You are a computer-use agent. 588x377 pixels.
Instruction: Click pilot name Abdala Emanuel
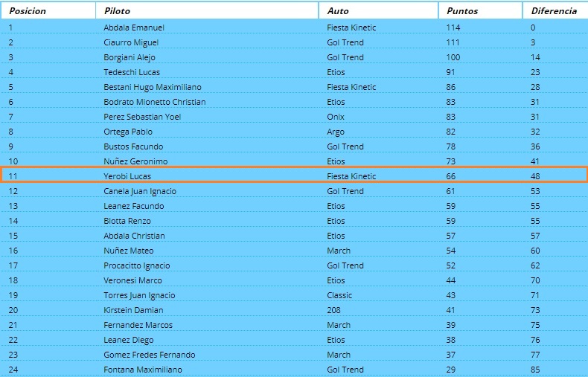click(x=134, y=28)
